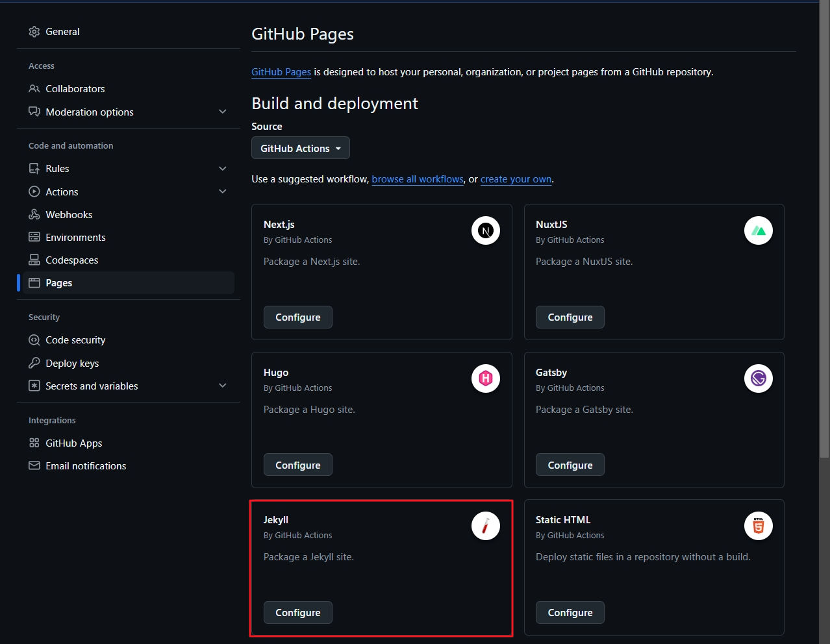Go to Collaborators settings
Image resolution: width=830 pixels, height=644 pixels.
tap(129, 89)
